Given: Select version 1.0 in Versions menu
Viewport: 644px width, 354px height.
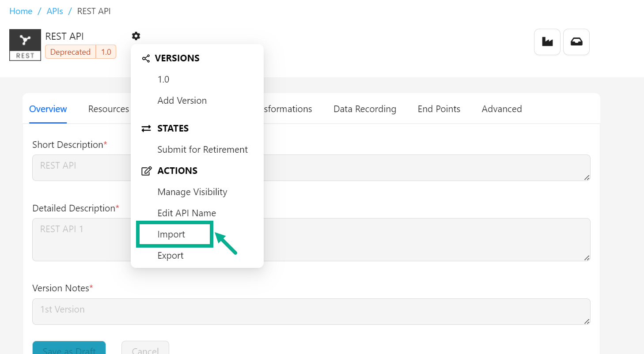Looking at the screenshot, I should point(163,79).
